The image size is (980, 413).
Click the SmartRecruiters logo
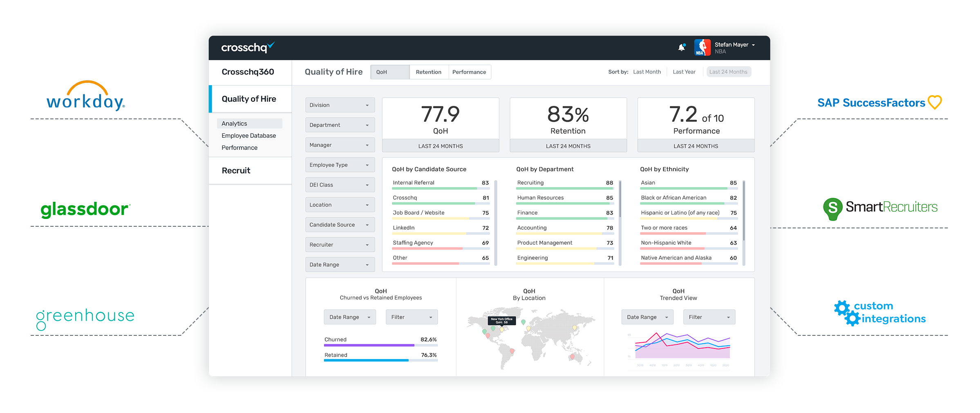tap(880, 208)
